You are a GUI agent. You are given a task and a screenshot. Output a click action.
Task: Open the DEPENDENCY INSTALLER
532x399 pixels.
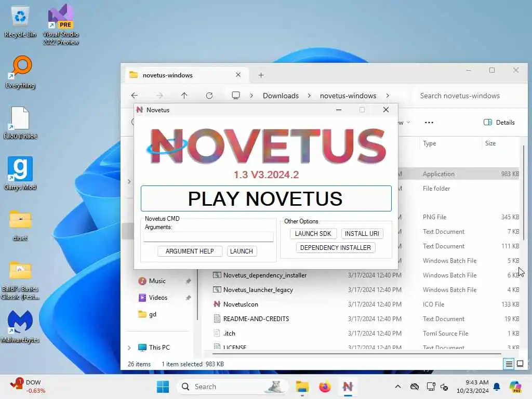(335, 248)
